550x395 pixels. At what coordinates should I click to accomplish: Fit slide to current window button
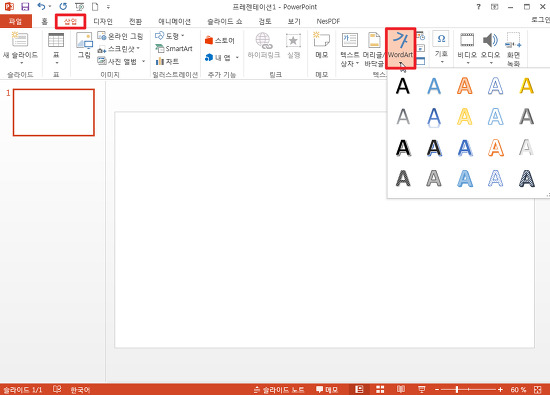pos(537,389)
